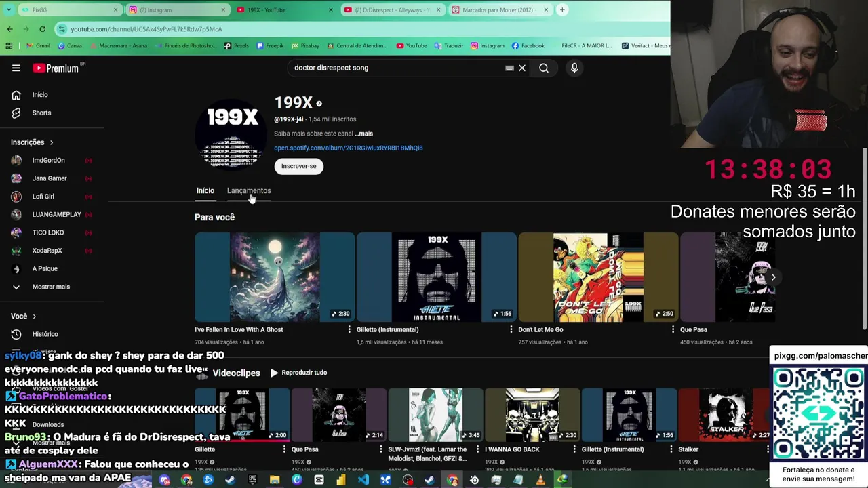
Task: Click the Inscrever-se subscribe button
Action: tap(299, 166)
